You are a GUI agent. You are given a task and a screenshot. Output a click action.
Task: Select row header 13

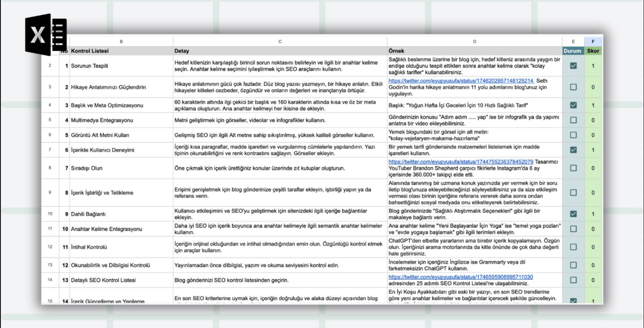(50, 265)
